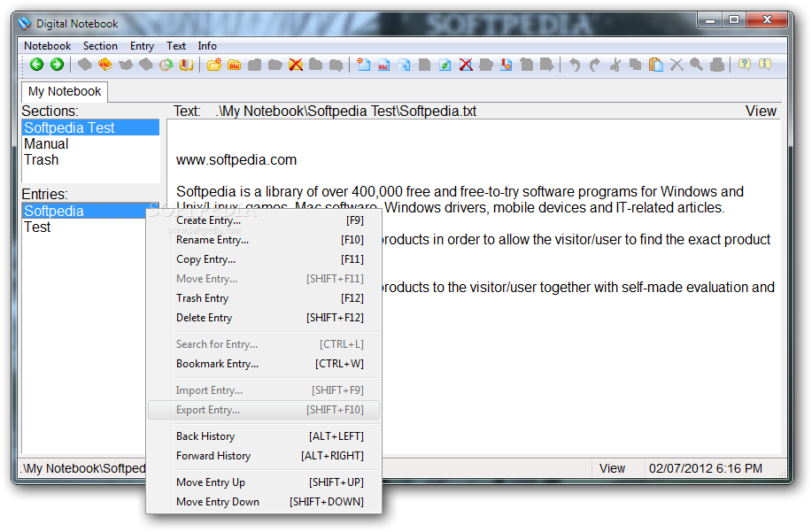Click the grayed Export Entry menu item
This screenshot has width=812, height=532.
click(x=264, y=410)
